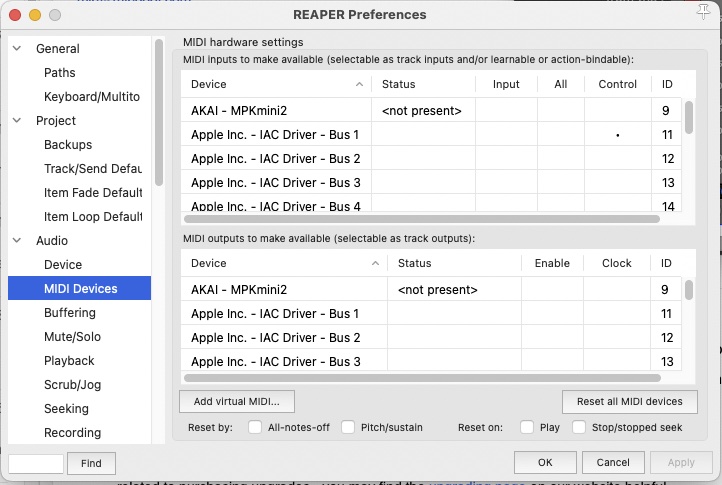
Task: Click the sort arrow in MIDI outputs Device header
Action: [375, 264]
